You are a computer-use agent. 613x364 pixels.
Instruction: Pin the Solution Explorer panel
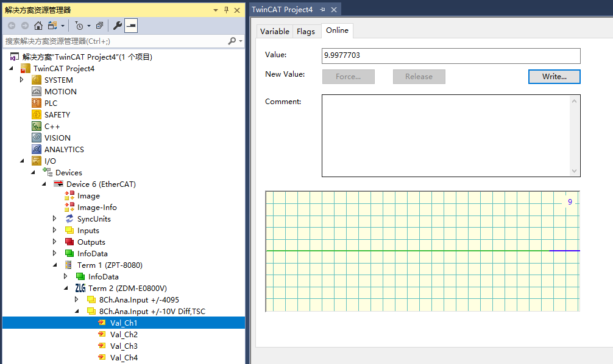(226, 10)
